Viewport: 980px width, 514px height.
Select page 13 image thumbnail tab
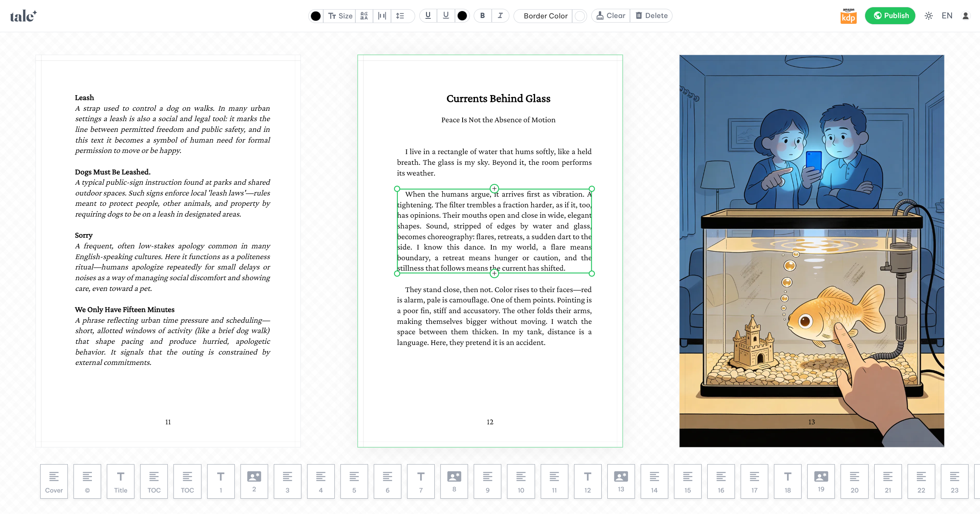(x=621, y=481)
